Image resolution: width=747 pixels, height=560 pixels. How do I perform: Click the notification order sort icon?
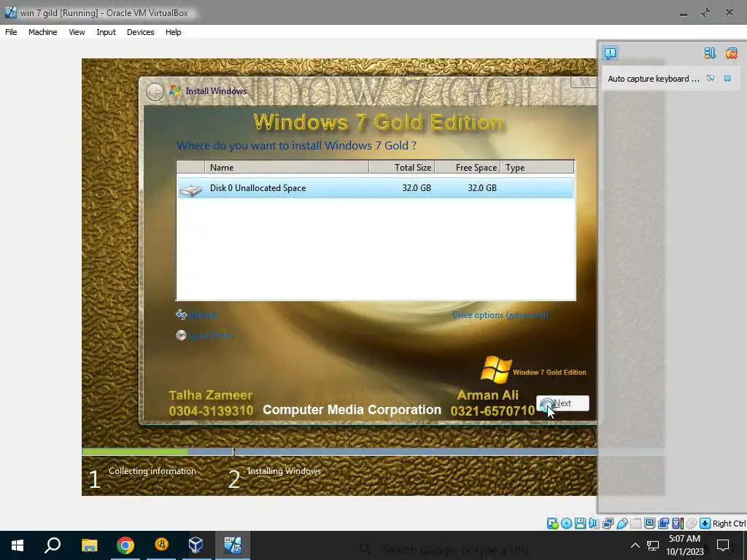click(x=710, y=52)
